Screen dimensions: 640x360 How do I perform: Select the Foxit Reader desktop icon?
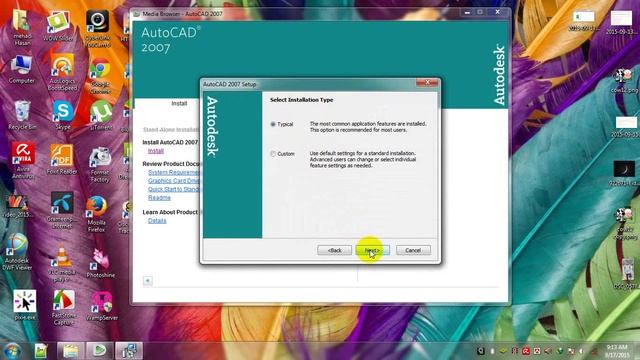[62, 159]
